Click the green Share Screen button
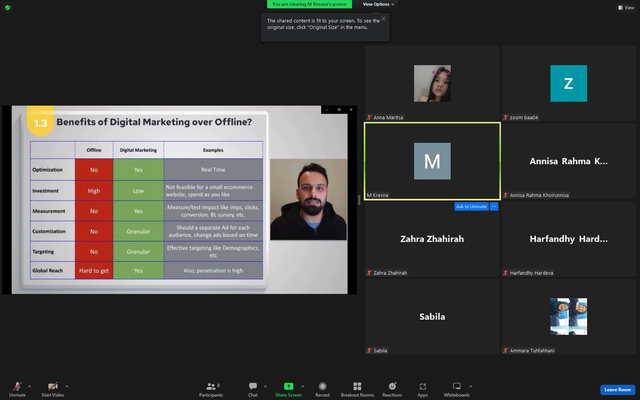 tap(289, 389)
